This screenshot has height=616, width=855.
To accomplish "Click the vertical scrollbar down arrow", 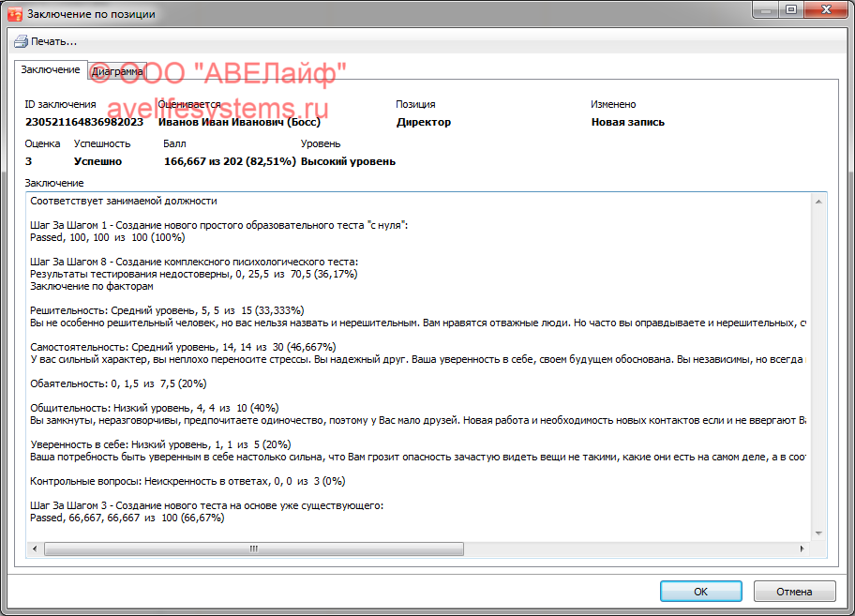I will (820, 533).
